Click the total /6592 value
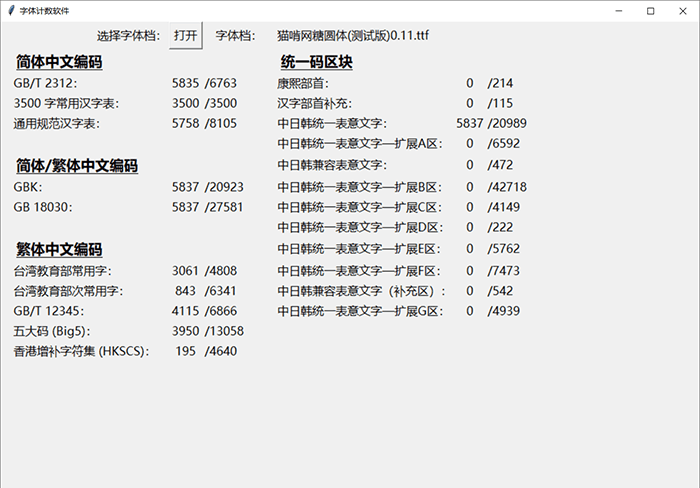 504,143
